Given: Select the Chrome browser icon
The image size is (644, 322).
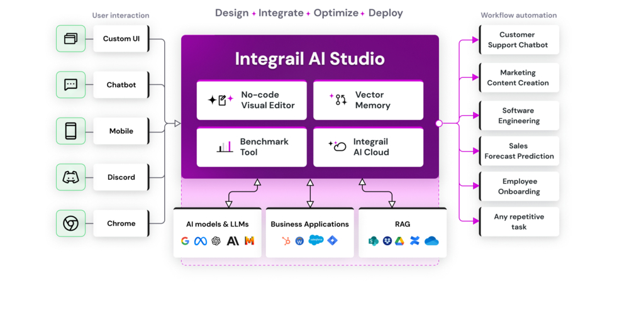Looking at the screenshot, I should [70, 223].
